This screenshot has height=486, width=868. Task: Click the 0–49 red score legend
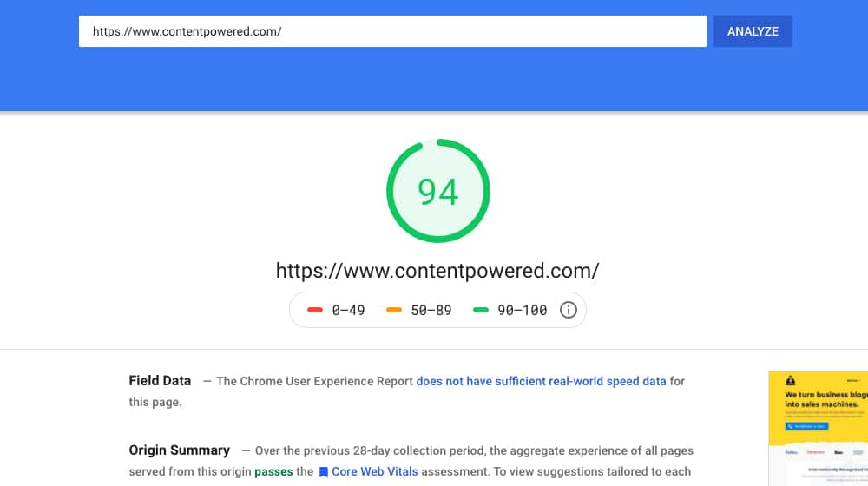(336, 310)
